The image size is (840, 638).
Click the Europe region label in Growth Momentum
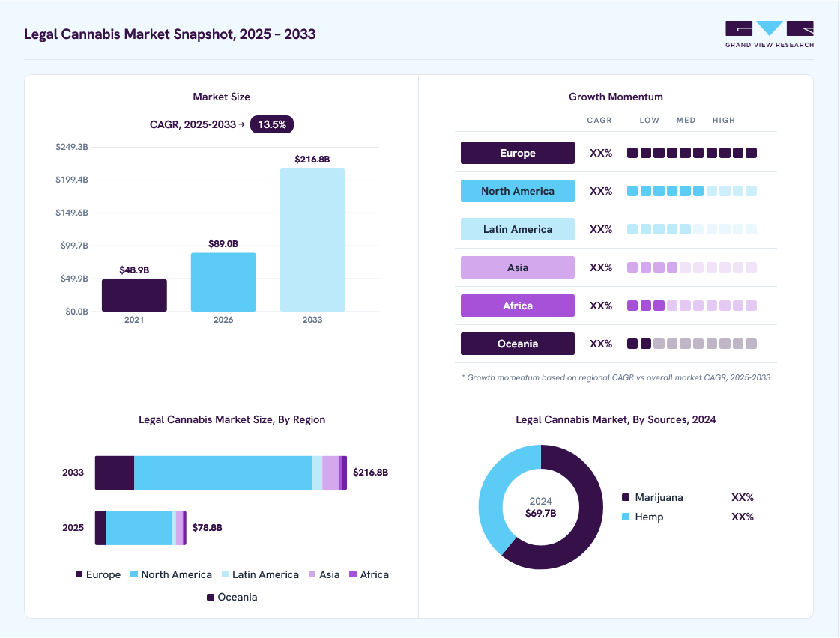coord(518,153)
